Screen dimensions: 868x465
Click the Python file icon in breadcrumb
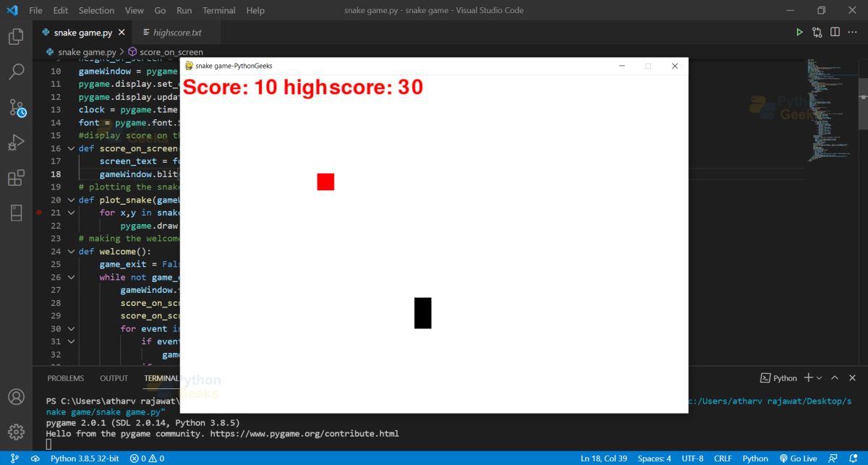(50, 52)
